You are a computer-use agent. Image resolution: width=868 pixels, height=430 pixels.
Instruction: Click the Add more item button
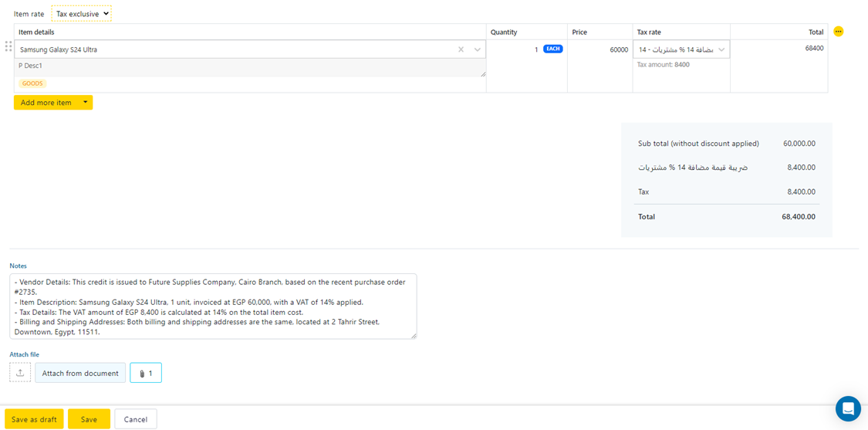pos(46,103)
